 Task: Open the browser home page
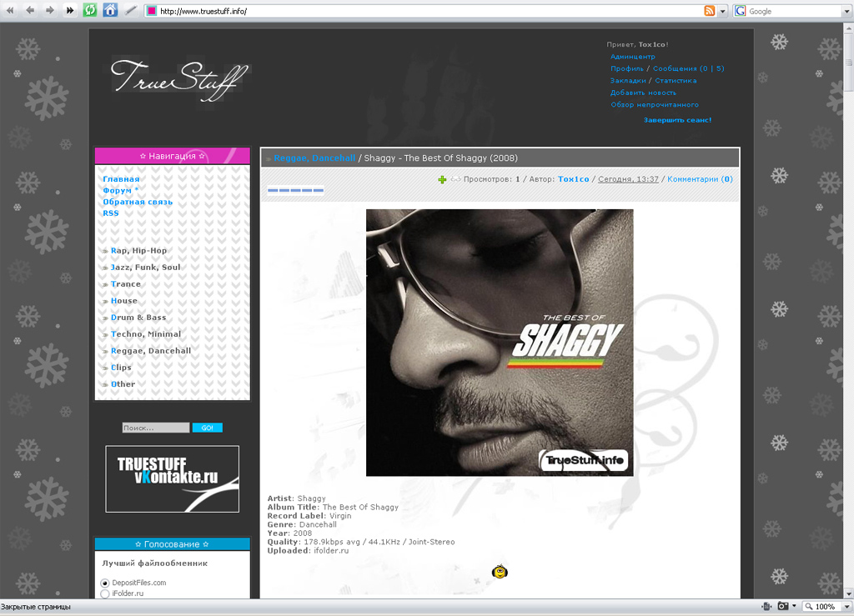coord(110,10)
